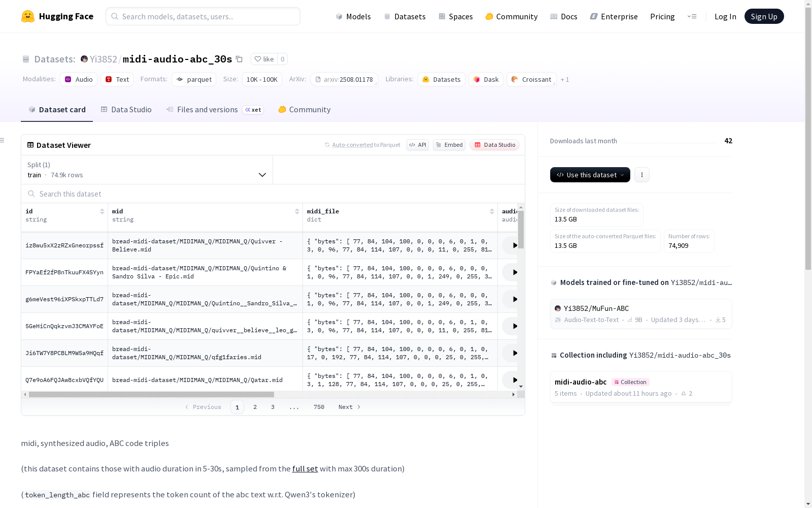812x508 pixels.
Task: Sort by the mid column
Action: pyautogui.click(x=297, y=211)
